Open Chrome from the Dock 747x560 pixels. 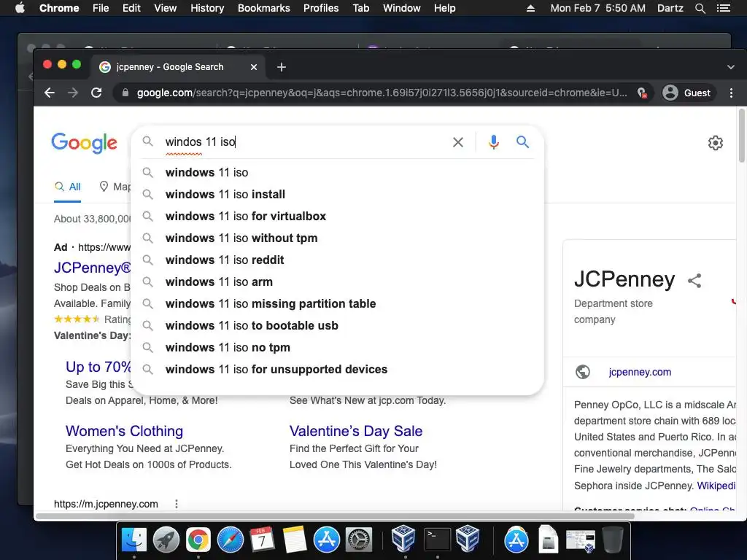click(x=198, y=540)
